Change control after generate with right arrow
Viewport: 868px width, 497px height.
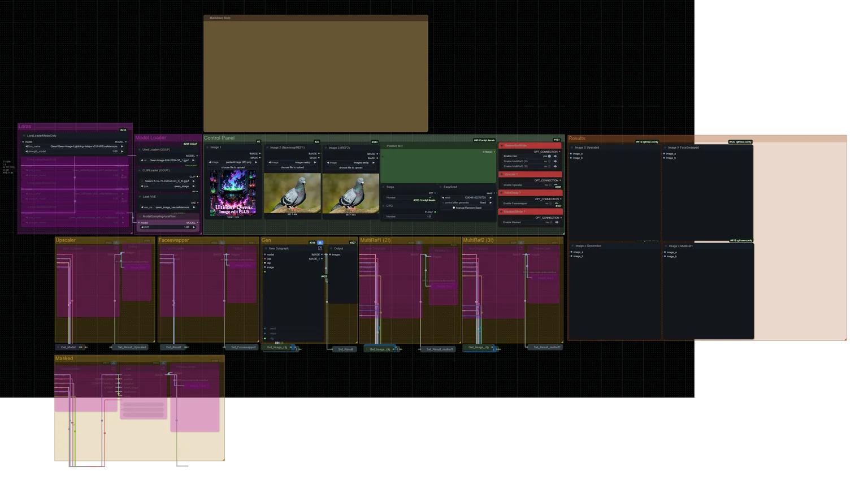(491, 202)
